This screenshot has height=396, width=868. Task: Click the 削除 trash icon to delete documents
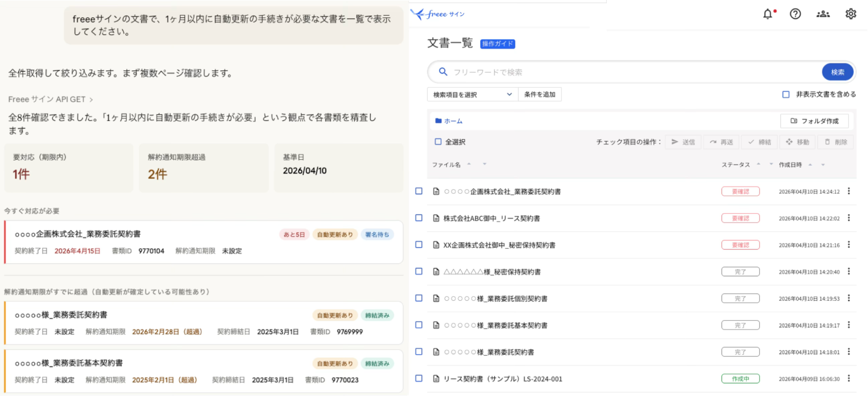(x=827, y=142)
